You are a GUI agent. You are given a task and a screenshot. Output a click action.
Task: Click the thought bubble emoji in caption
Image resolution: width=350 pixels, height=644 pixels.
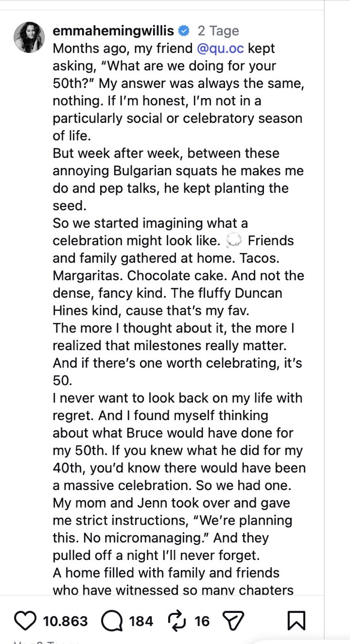click(x=233, y=241)
